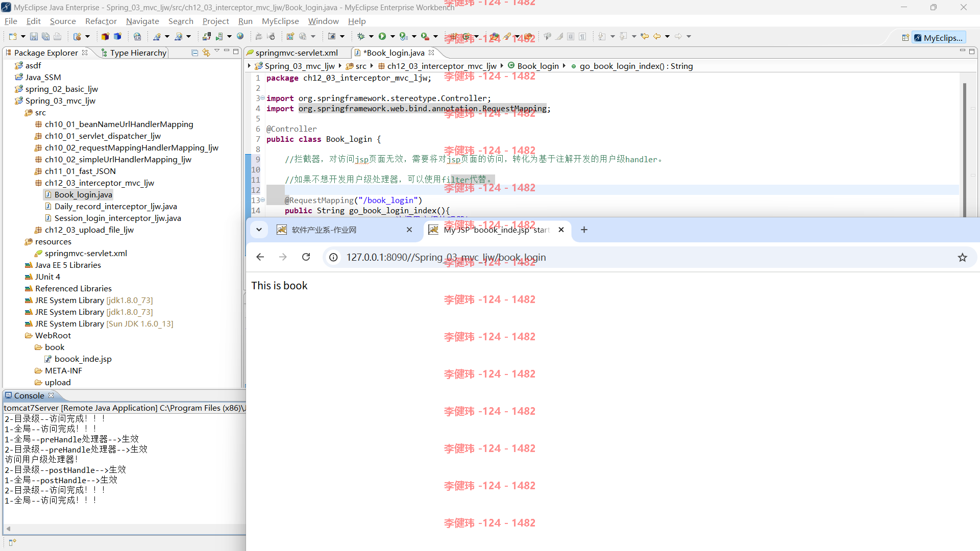Close the Console view tab

[51, 395]
